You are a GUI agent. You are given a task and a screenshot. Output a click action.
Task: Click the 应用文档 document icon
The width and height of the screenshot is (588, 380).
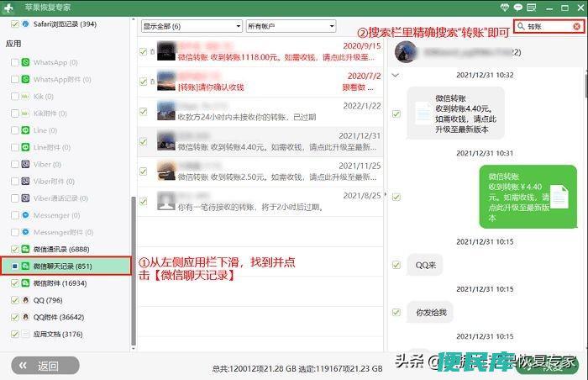[25, 334]
